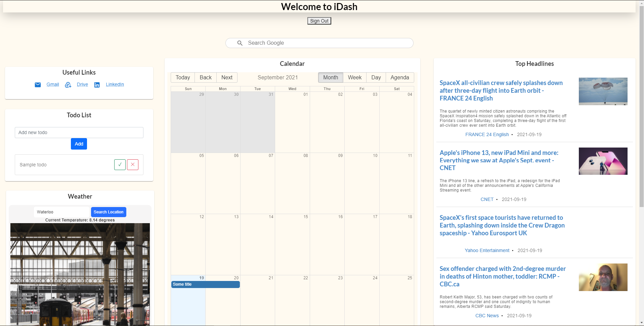Click the SpaceX capsule parachute thumbnail
Screen dimensions: 644x326
pyautogui.click(x=603, y=91)
